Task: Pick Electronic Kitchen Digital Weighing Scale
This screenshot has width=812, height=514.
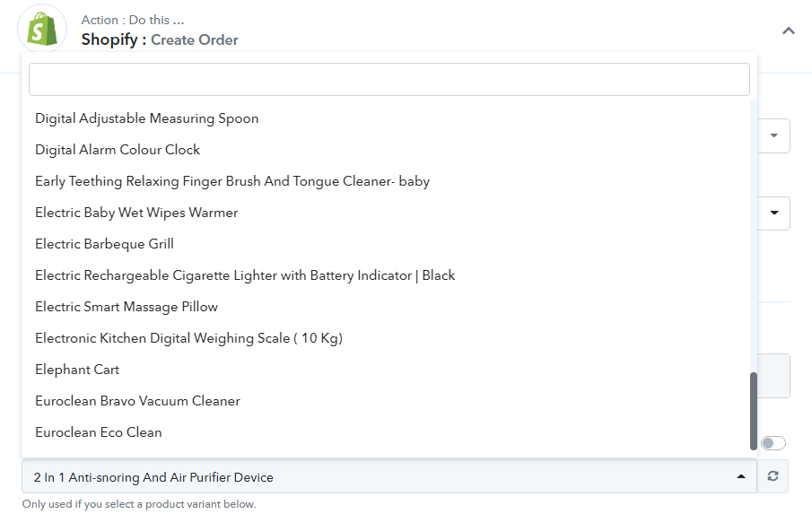Action: 188,338
